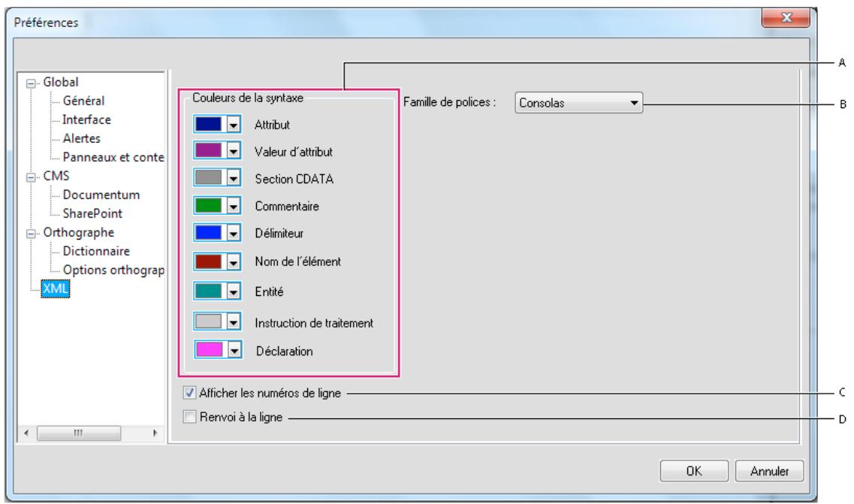Click the Annuler button
This screenshot has width=854, height=504.
click(x=769, y=471)
